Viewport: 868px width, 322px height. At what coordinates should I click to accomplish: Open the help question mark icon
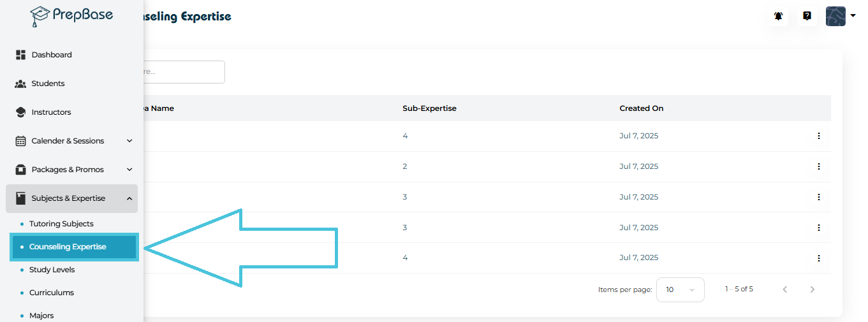tap(807, 17)
